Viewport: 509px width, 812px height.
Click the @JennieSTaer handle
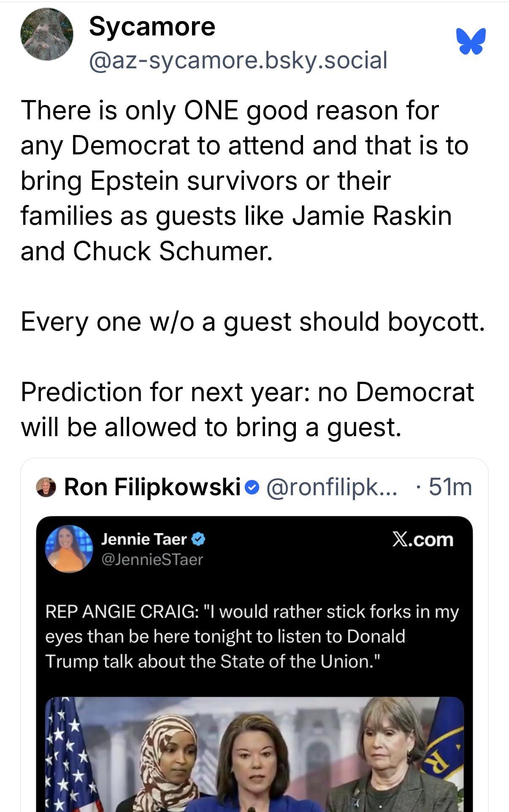tap(152, 559)
